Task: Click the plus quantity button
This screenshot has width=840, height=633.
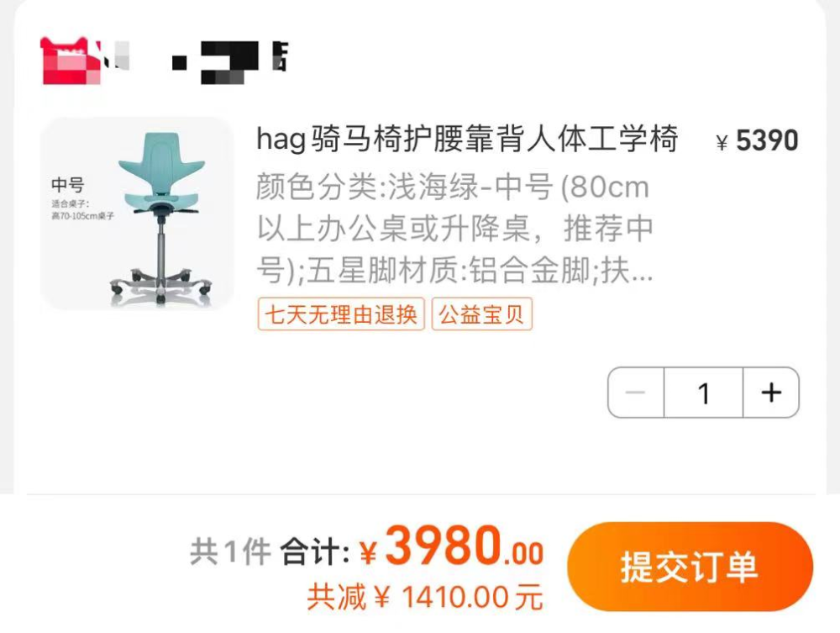Action: pyautogui.click(x=771, y=393)
